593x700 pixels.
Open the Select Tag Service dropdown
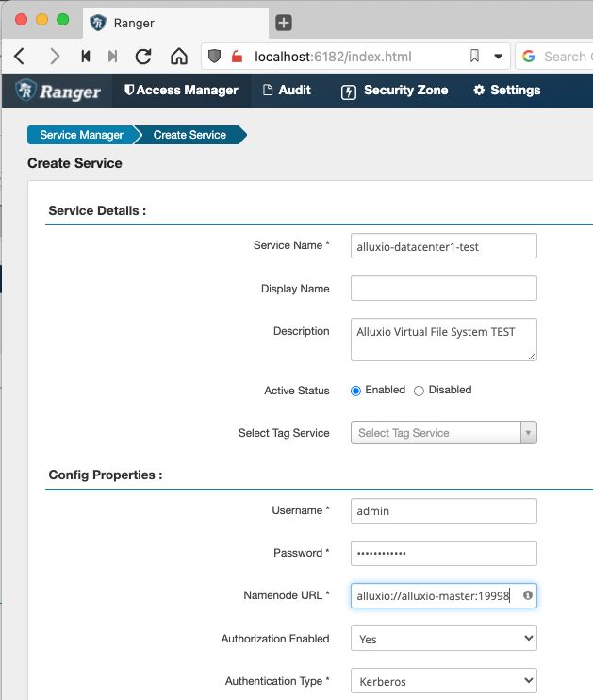tap(443, 433)
